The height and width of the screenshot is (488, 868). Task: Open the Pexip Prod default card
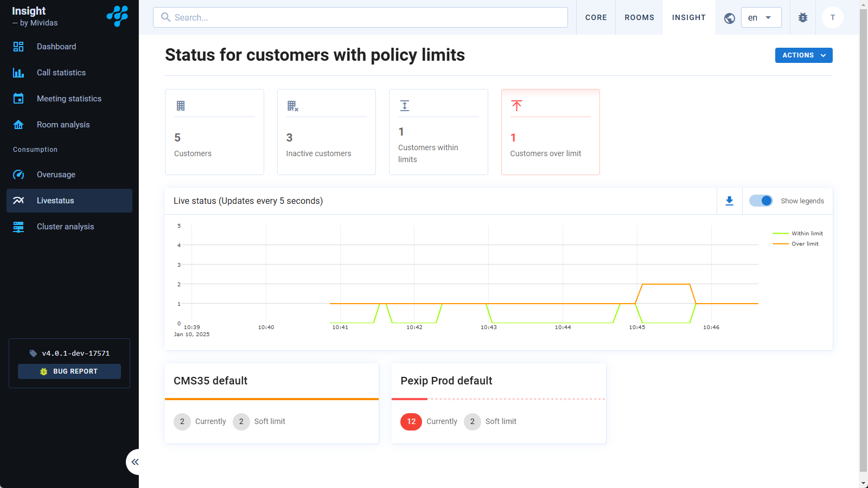[499, 403]
